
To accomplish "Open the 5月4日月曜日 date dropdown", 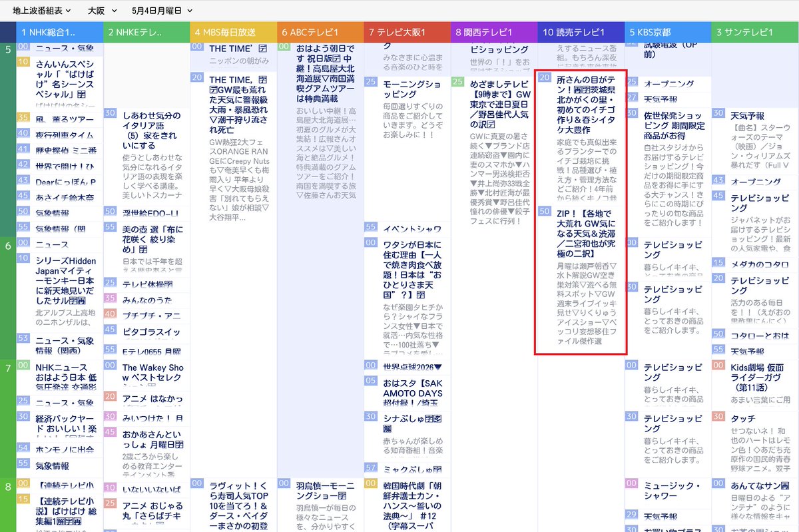I will point(162,11).
